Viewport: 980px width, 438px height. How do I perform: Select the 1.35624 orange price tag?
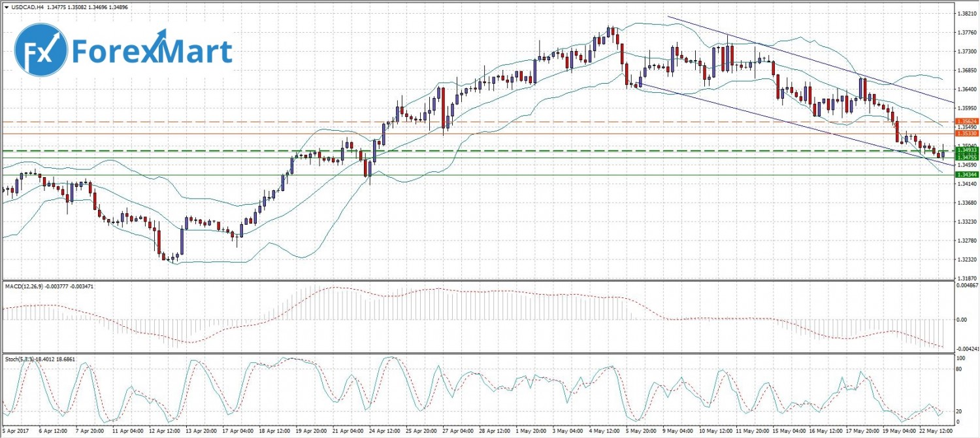click(x=966, y=122)
